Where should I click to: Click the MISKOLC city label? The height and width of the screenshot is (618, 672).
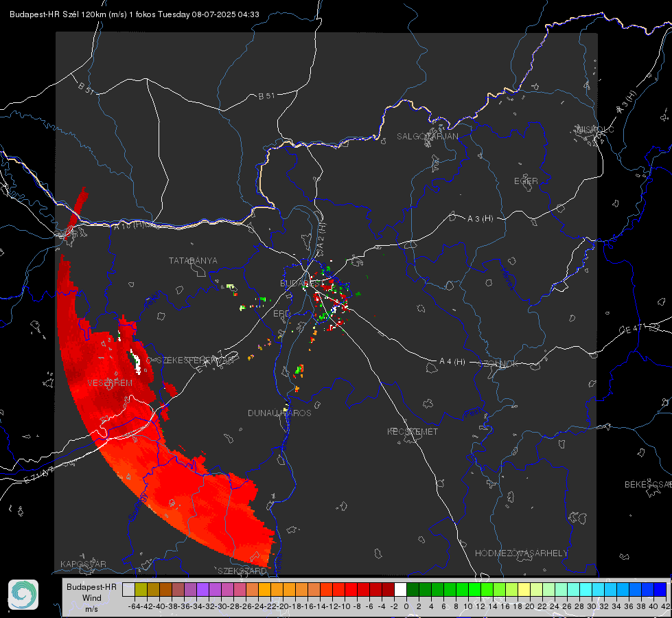point(595,130)
